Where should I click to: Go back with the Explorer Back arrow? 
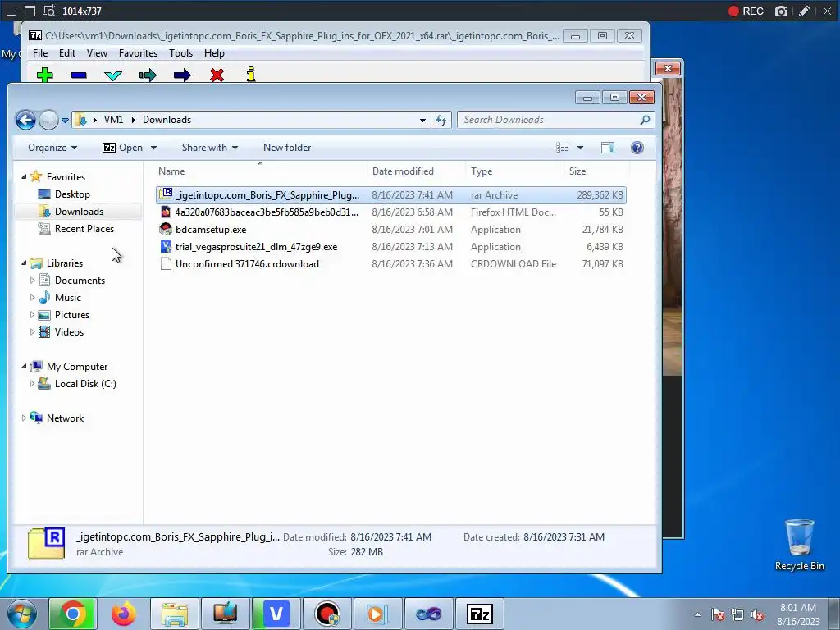click(x=25, y=120)
